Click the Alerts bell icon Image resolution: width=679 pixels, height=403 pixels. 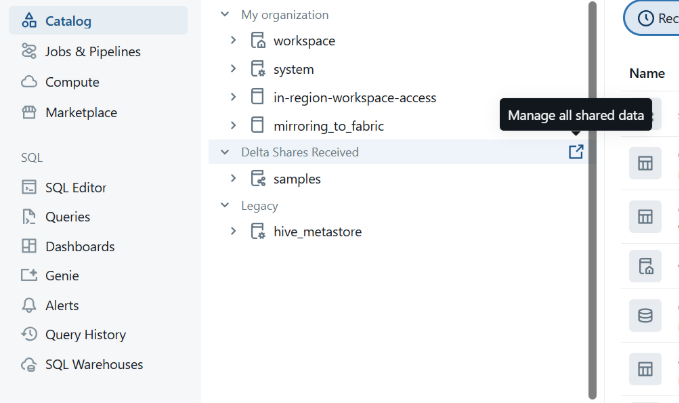(29, 305)
